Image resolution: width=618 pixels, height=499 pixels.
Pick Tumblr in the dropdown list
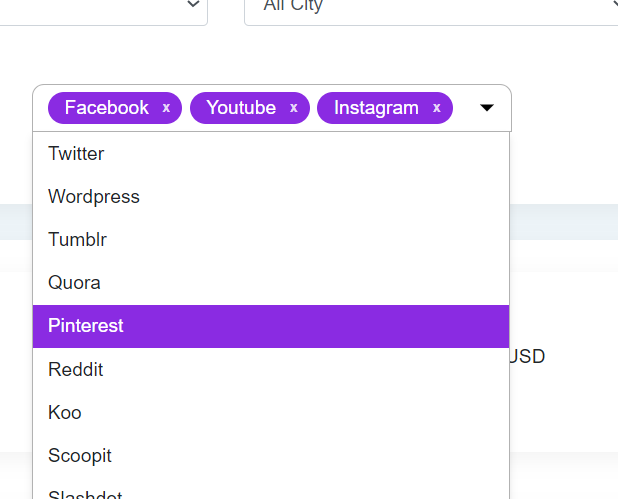click(x=77, y=240)
